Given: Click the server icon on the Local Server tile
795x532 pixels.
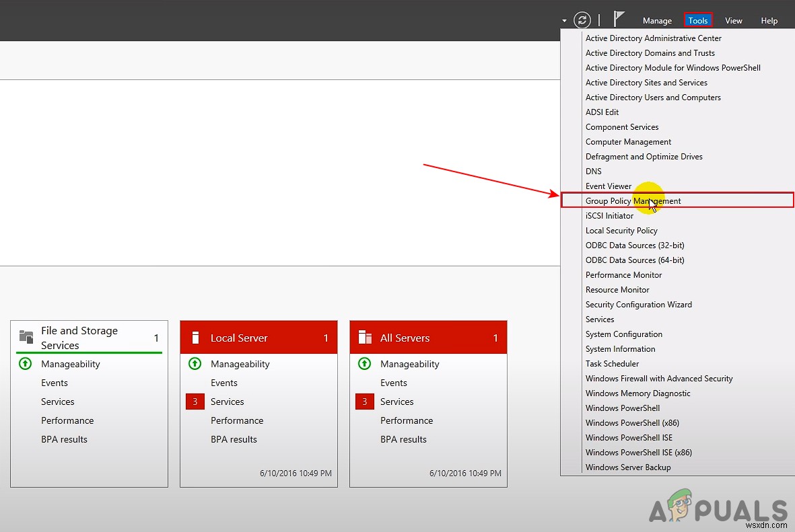Looking at the screenshot, I should (x=195, y=337).
